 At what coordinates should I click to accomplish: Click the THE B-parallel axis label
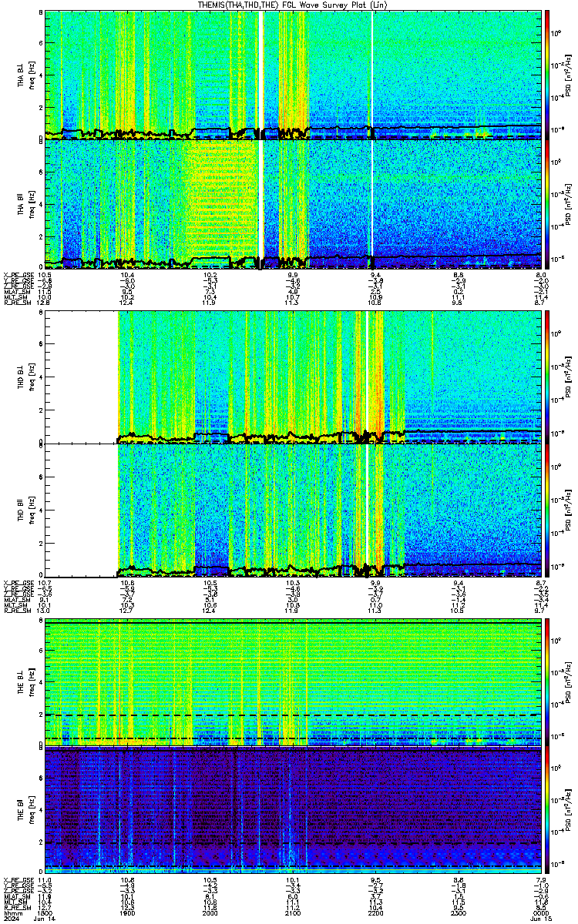pyautogui.click(x=22, y=811)
